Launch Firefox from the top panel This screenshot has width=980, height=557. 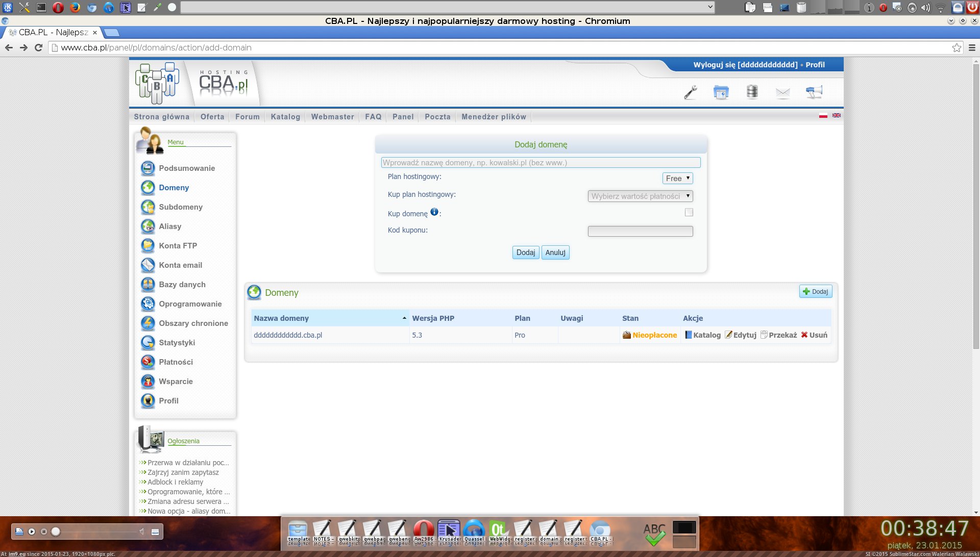(75, 7)
